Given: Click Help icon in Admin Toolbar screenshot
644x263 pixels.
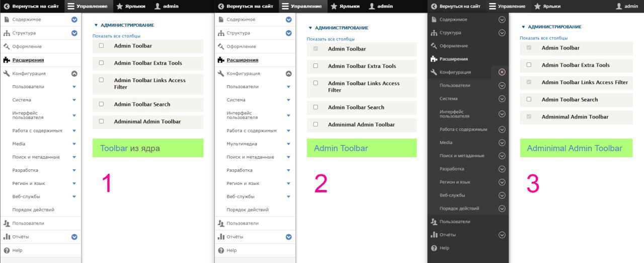Looking at the screenshot, I should [x=221, y=250].
